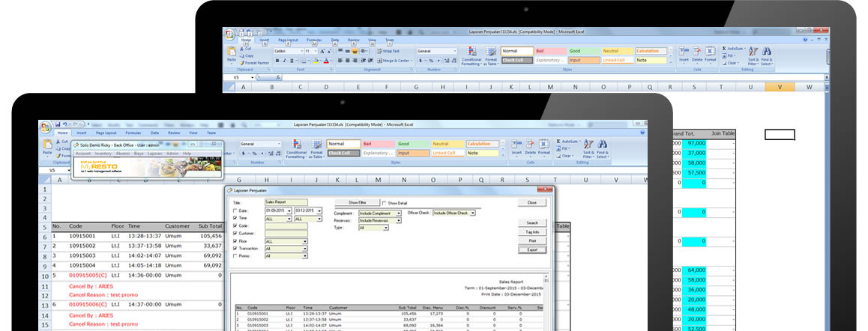The image size is (868, 331).
Task: Click Export in Laporan Penjualan dialog
Action: tap(532, 249)
